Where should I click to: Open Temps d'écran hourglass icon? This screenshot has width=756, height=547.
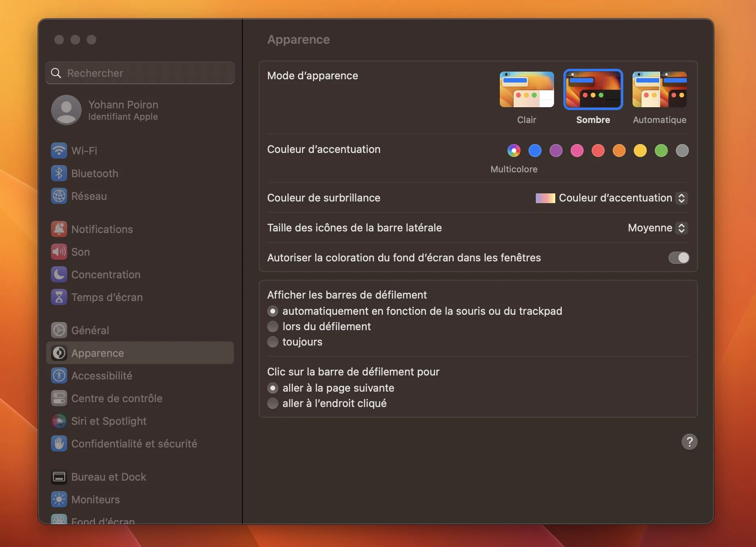(59, 297)
